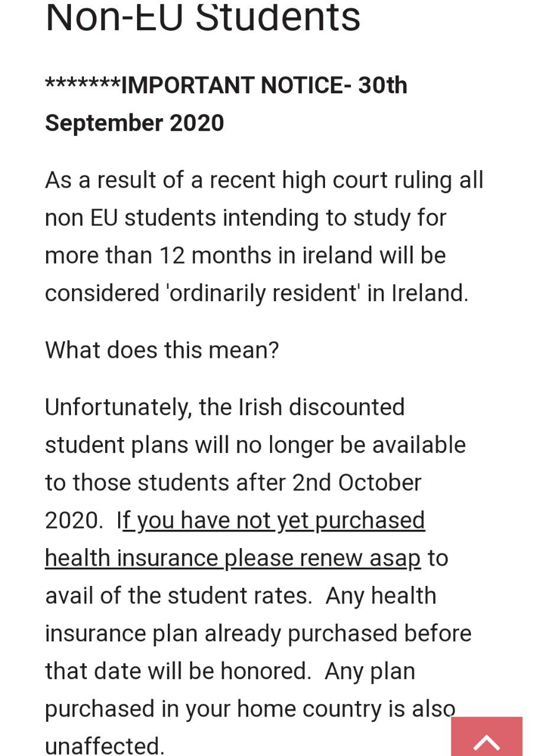Tap the word "Unfortunately"
This screenshot has width=536, height=756.
click(x=118, y=407)
